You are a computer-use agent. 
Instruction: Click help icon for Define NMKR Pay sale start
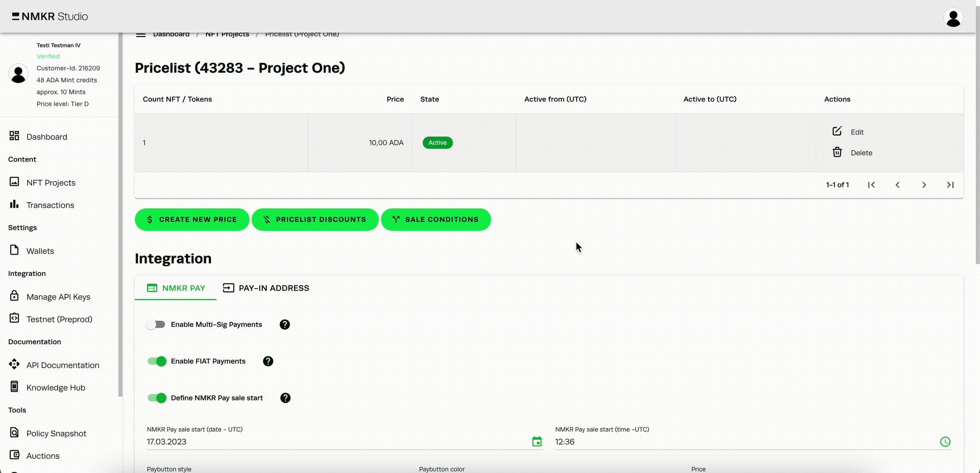click(x=285, y=398)
